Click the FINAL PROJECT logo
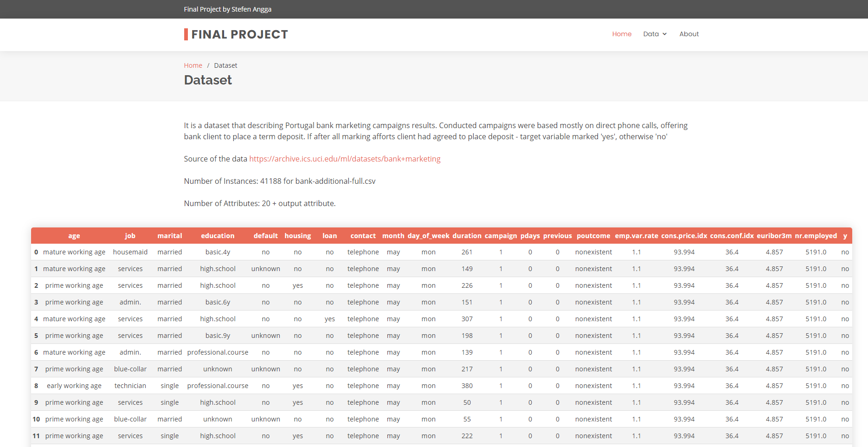The width and height of the screenshot is (868, 447). pos(236,34)
